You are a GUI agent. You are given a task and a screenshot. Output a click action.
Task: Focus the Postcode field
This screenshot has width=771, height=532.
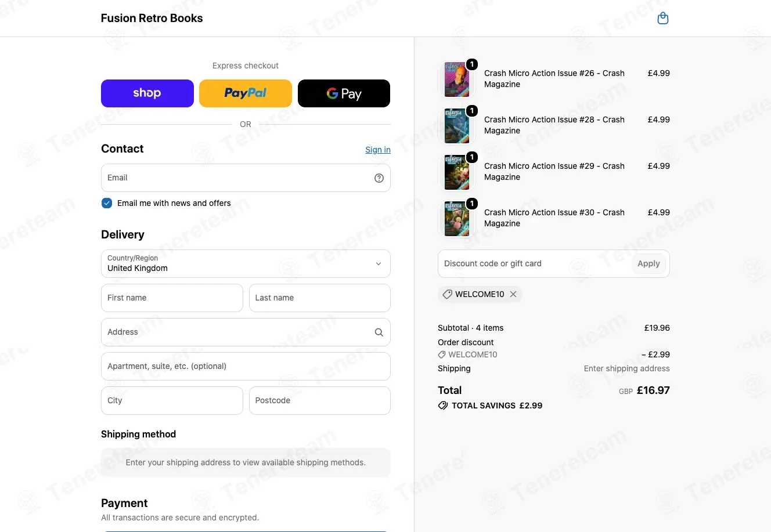click(x=320, y=400)
